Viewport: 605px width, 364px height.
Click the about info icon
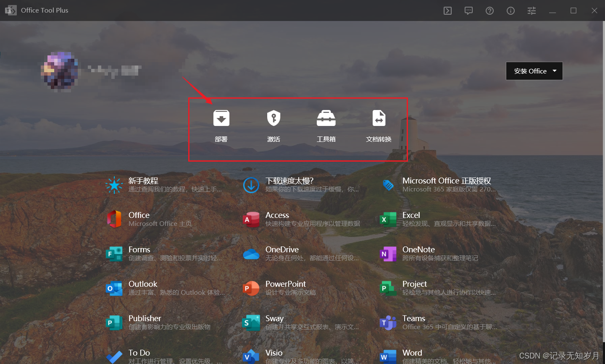point(511,10)
